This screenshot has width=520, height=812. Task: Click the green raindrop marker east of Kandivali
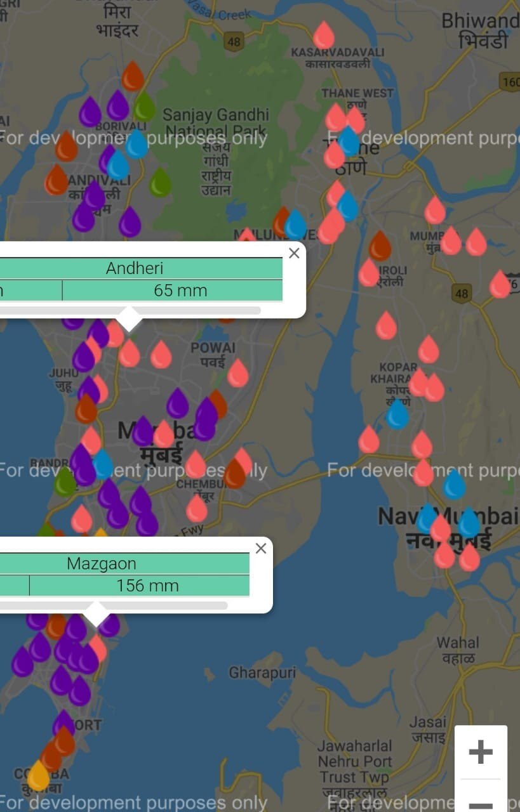tap(160, 182)
